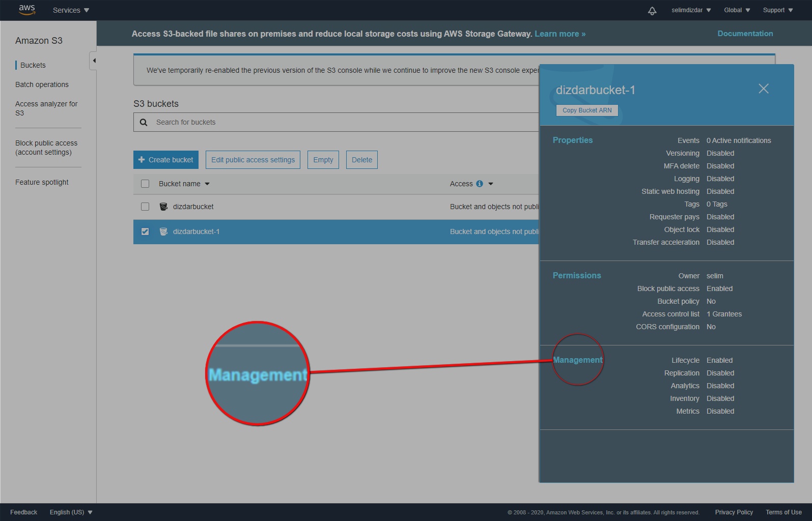812x521 pixels.
Task: Close the dizdarbucket-1 details panel
Action: tap(764, 89)
